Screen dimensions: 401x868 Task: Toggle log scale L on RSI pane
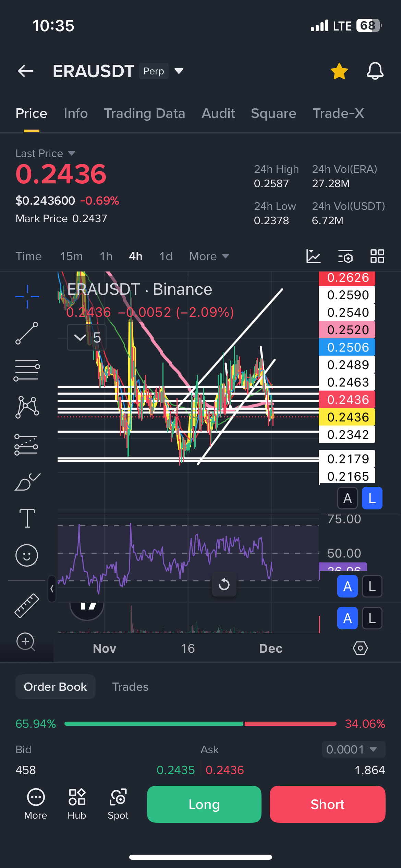[372, 586]
